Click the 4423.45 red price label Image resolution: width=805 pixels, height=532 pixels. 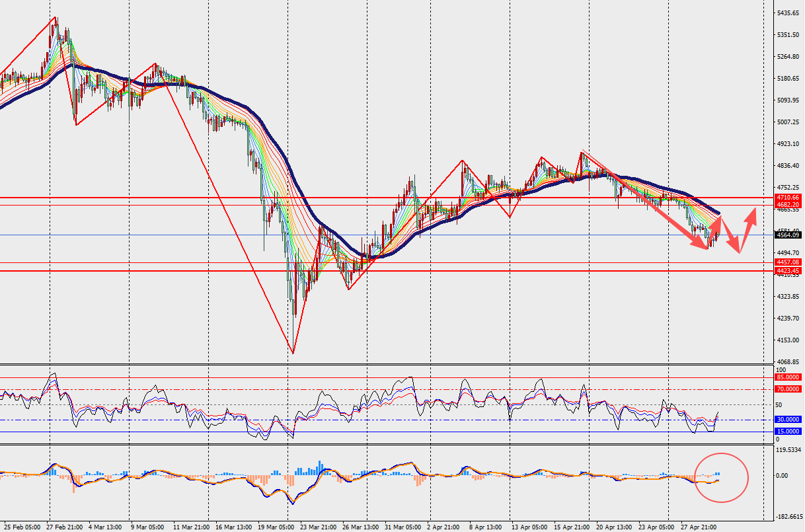click(788, 271)
